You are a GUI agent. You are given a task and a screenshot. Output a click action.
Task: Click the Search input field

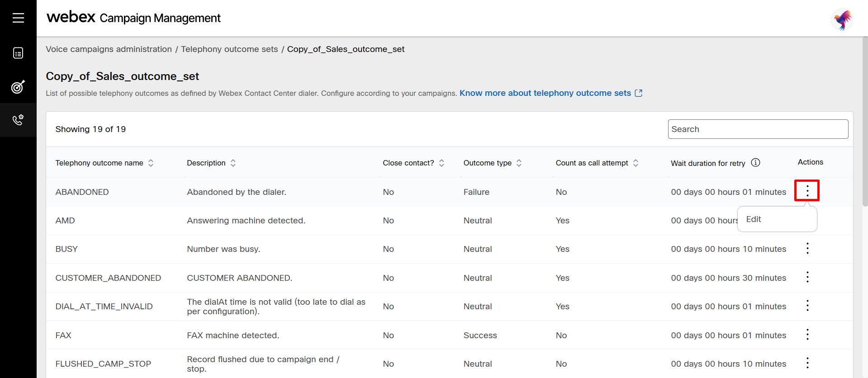(x=758, y=129)
